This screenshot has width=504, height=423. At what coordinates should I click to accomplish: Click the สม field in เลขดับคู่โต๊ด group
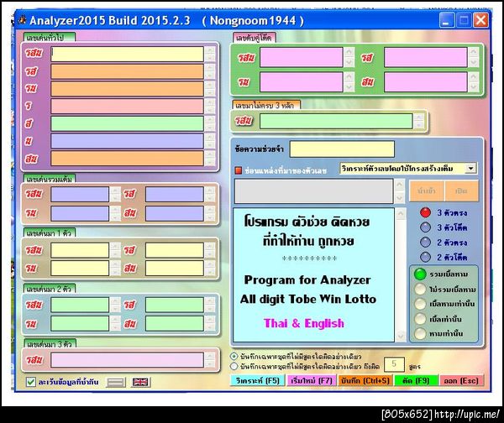coord(426,82)
